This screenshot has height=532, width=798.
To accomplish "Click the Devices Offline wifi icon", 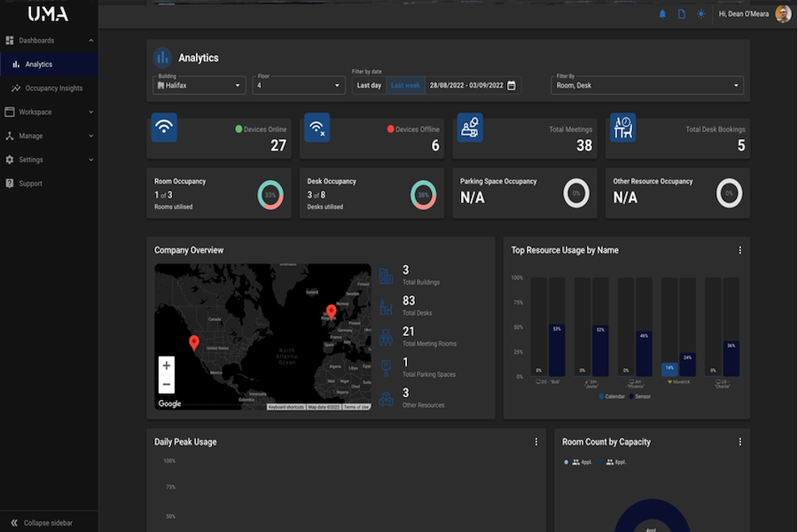I will [317, 128].
